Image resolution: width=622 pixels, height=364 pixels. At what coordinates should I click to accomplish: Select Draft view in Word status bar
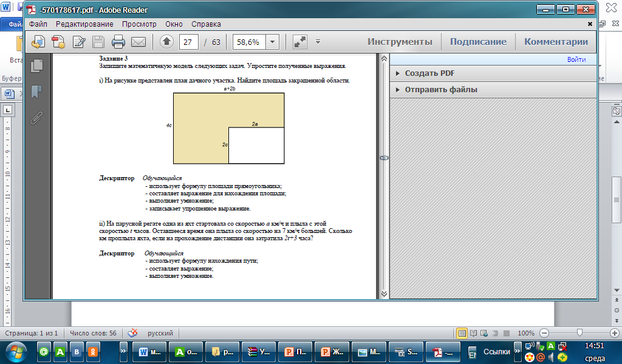507,333
